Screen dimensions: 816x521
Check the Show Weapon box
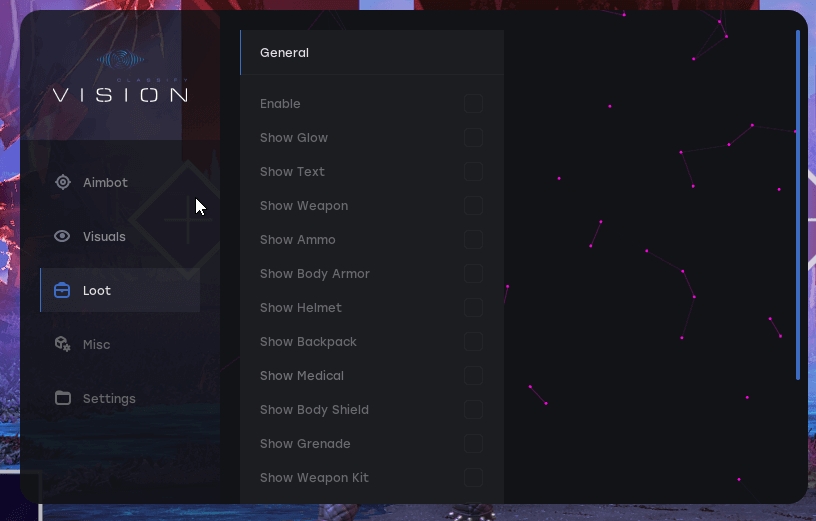point(473,206)
